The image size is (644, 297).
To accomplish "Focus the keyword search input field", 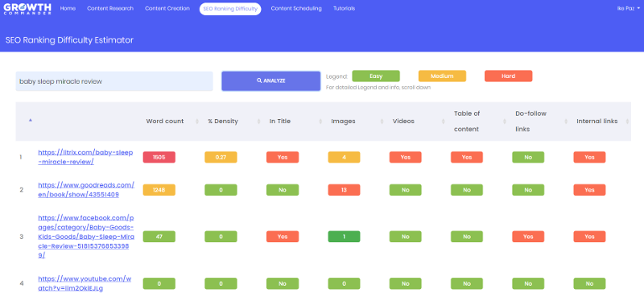I will click(114, 81).
